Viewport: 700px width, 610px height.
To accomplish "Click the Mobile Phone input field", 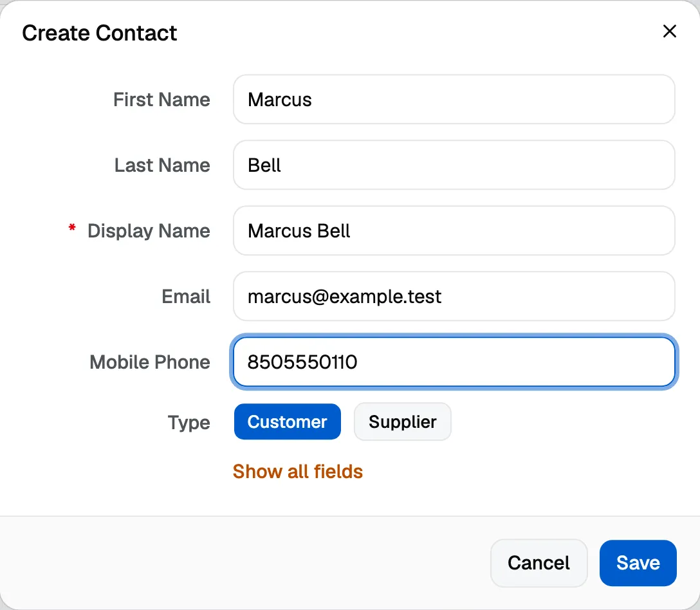I will click(x=454, y=362).
